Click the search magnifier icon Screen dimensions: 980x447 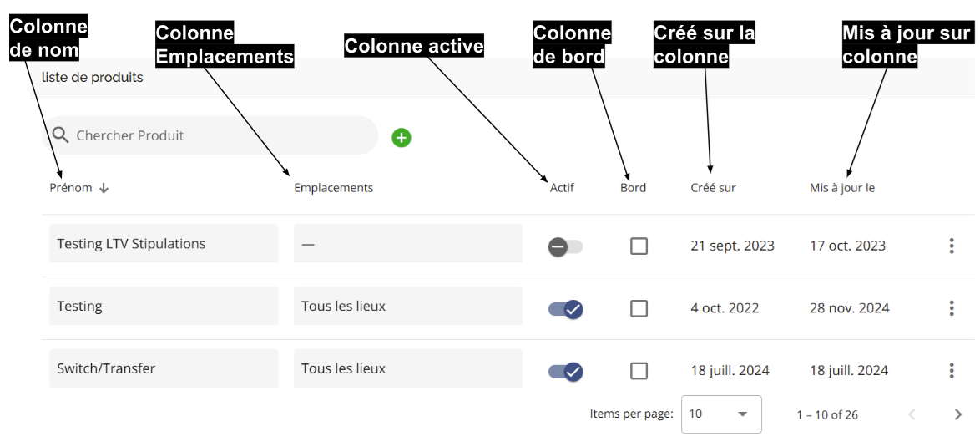point(61,135)
